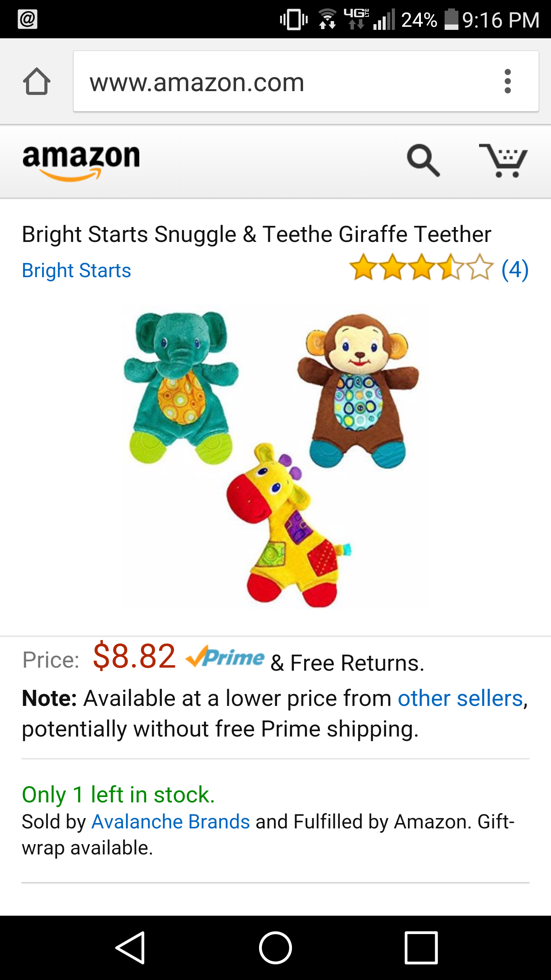The width and height of the screenshot is (551, 980).
Task: Tap the Android back button
Action: pos(130,947)
